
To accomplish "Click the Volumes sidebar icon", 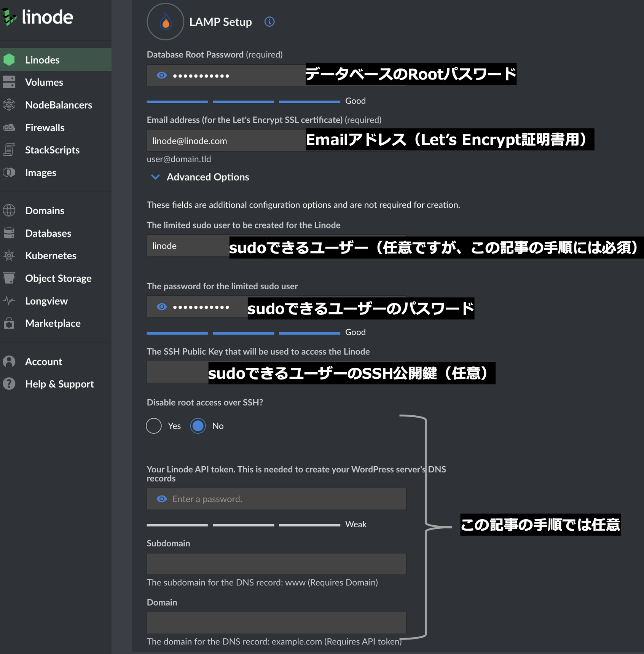I will [x=9, y=82].
